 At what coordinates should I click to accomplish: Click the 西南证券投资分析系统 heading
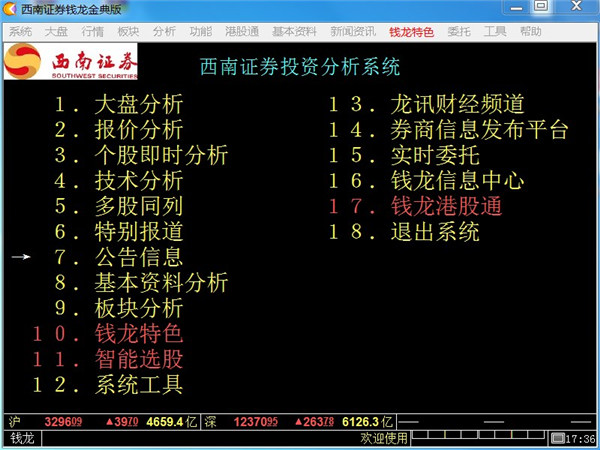[x=300, y=67]
